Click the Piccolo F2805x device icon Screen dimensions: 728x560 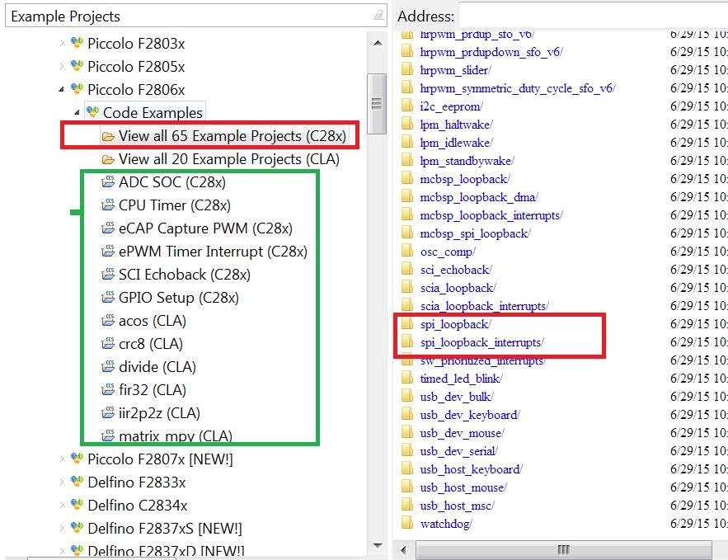pos(77,66)
